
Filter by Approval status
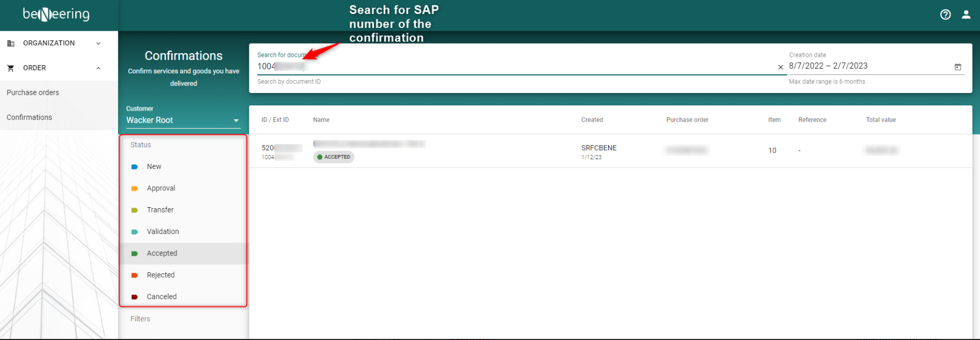click(161, 188)
